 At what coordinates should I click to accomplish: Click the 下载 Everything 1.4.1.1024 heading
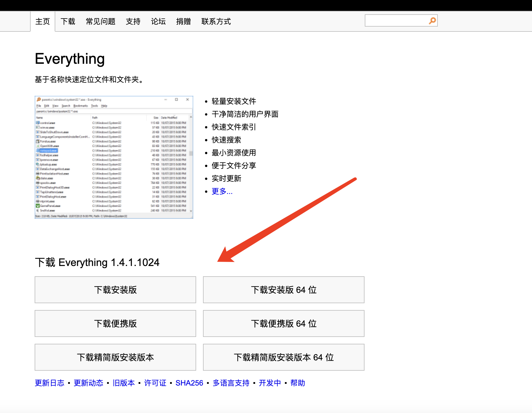point(97,262)
